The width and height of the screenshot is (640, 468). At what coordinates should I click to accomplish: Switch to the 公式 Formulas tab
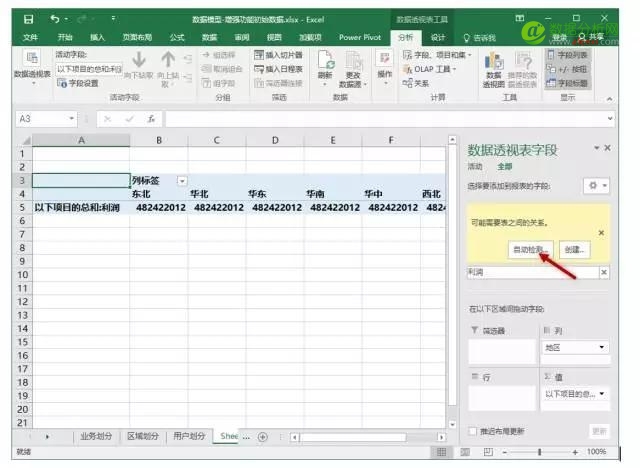pyautogui.click(x=177, y=38)
